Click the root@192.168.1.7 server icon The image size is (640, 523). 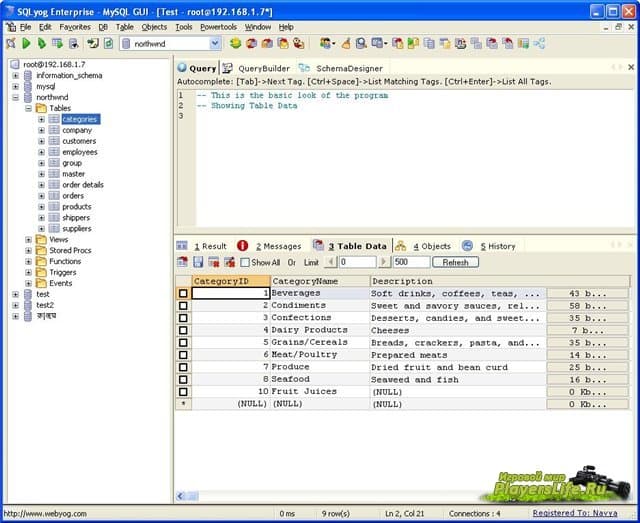point(15,64)
